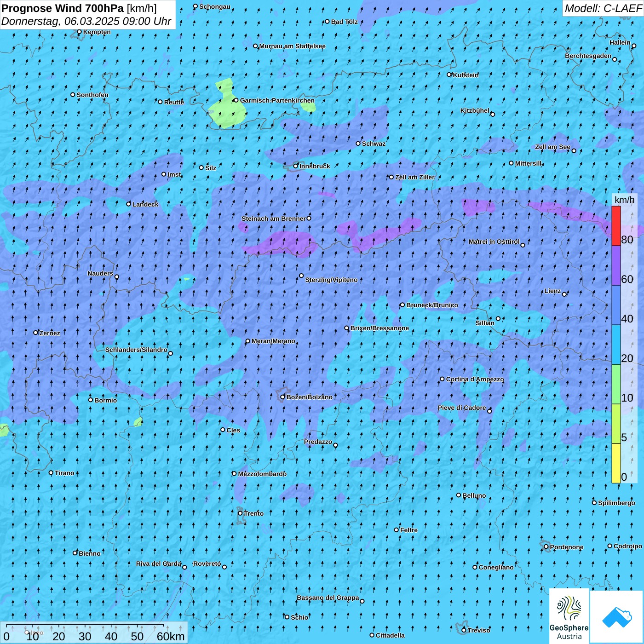Image resolution: width=644 pixels, height=644 pixels.
Task: Select the red 80 km/h legend color
Action: pyautogui.click(x=616, y=226)
